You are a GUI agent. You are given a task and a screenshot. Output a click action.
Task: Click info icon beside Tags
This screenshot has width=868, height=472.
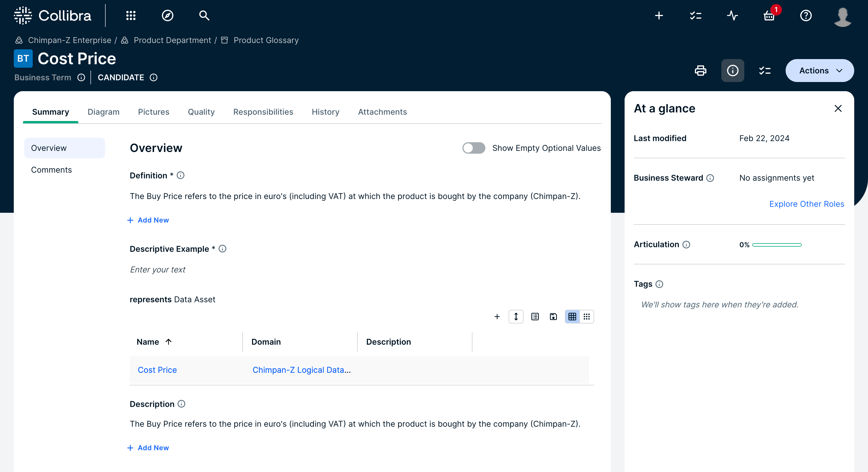pyautogui.click(x=659, y=284)
